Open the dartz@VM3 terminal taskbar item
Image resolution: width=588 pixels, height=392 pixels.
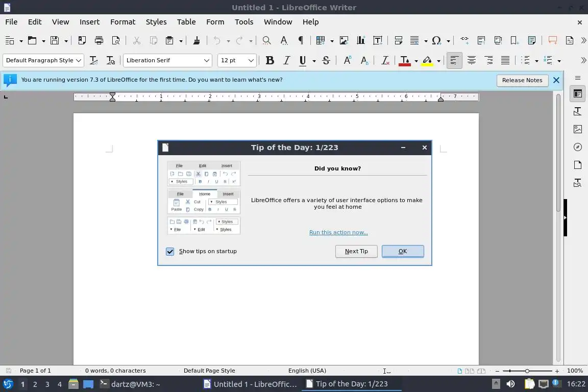click(x=130, y=384)
